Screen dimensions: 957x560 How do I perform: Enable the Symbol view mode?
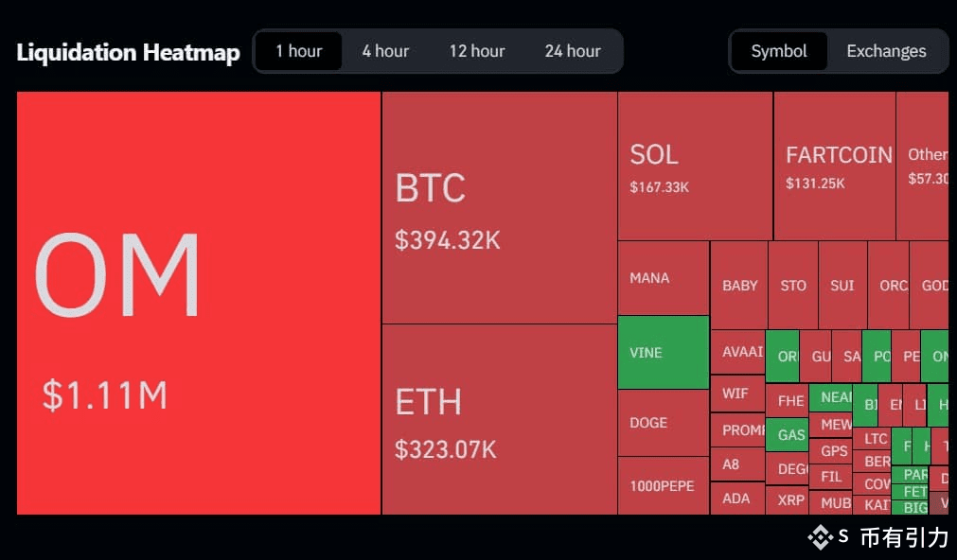point(780,51)
